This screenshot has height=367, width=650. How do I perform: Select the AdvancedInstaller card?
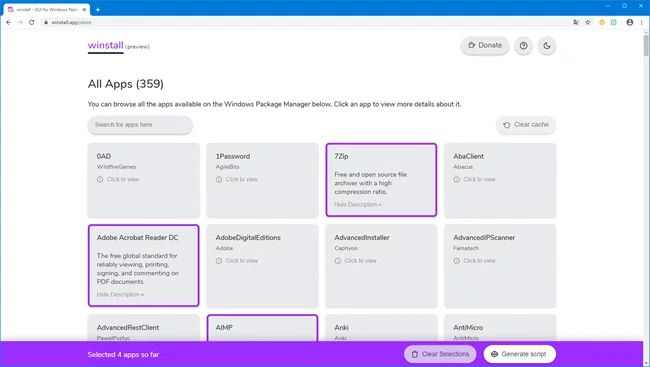pos(381,266)
